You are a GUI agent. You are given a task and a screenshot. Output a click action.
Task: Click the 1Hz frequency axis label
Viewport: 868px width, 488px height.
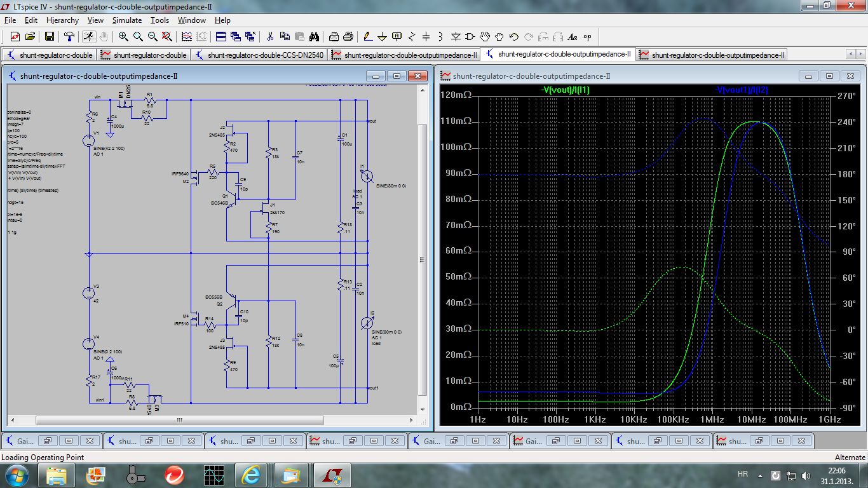tap(477, 420)
